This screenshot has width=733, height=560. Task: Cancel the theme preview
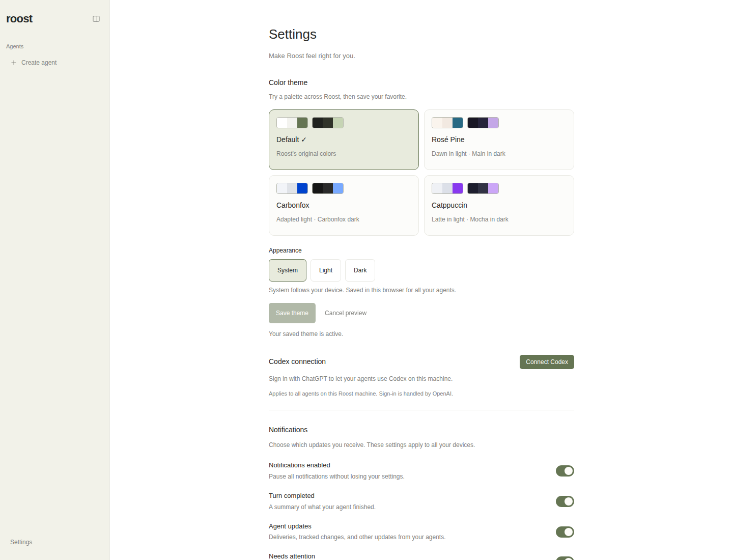tap(346, 313)
